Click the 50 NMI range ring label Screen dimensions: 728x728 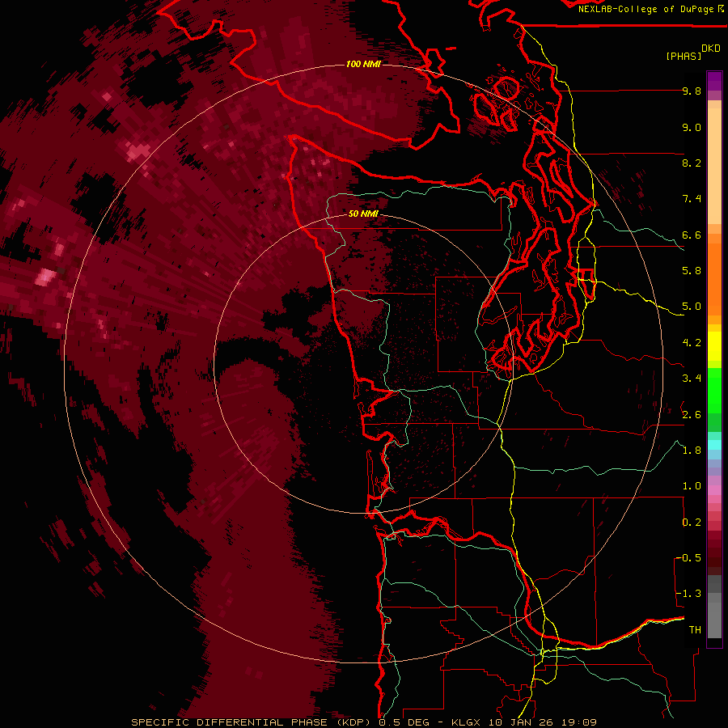click(x=363, y=214)
